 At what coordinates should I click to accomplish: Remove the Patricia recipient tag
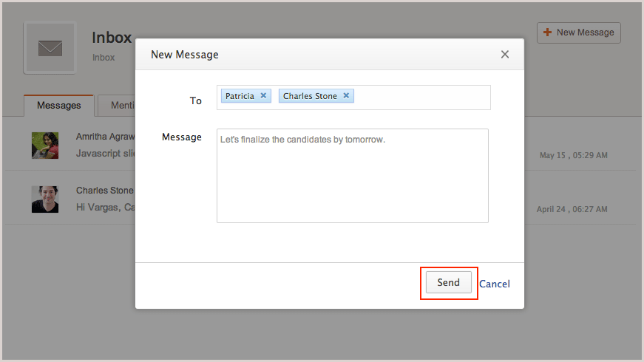tap(263, 96)
